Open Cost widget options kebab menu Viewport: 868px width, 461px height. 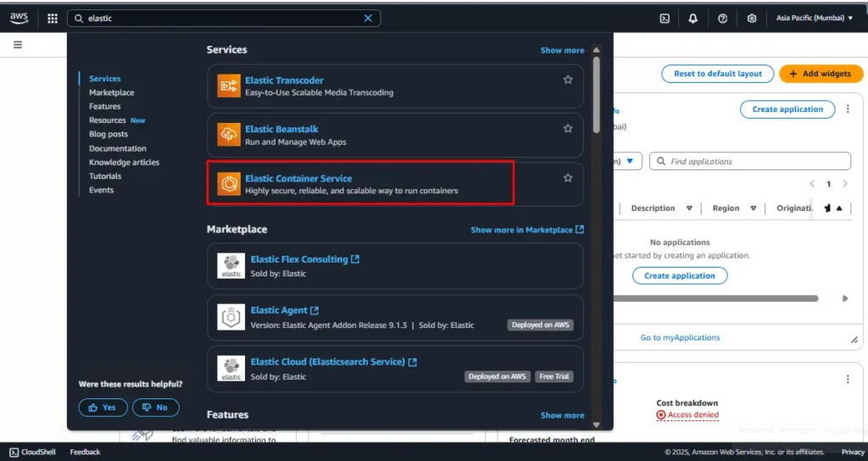point(848,379)
